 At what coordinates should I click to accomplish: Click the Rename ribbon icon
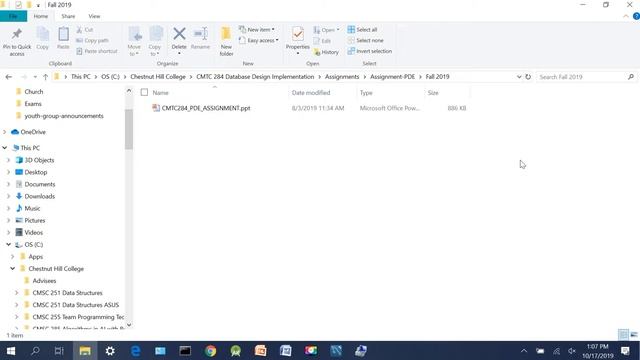(x=200, y=39)
